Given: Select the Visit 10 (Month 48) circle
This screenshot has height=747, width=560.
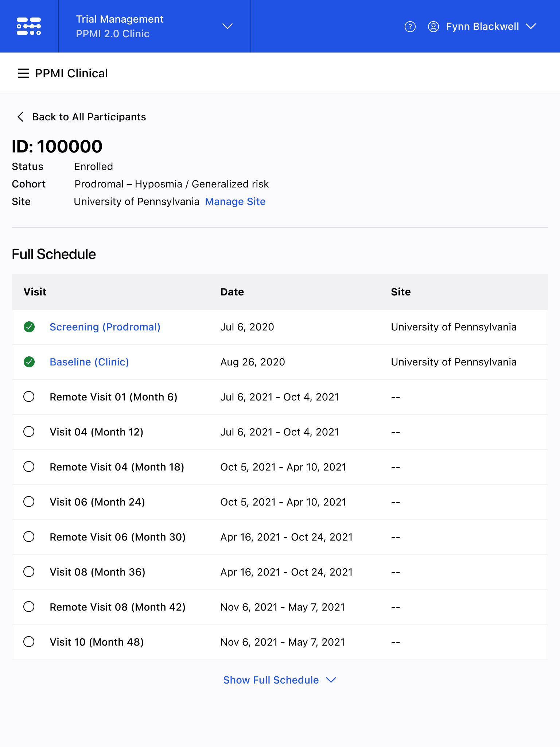Looking at the screenshot, I should [x=29, y=642].
